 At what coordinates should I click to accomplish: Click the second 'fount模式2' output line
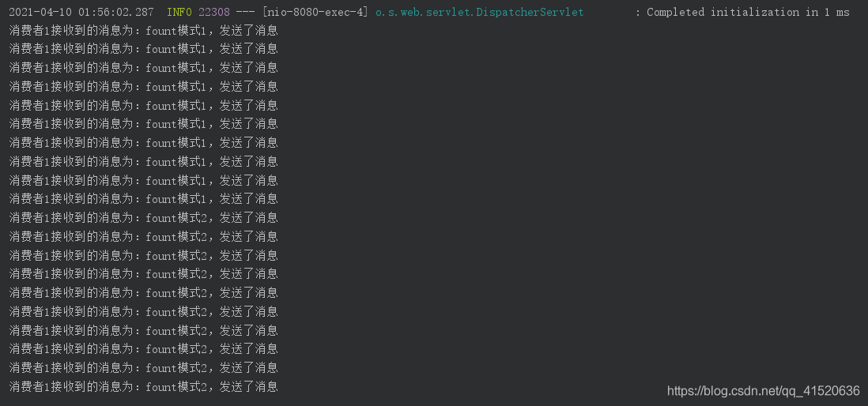143,236
